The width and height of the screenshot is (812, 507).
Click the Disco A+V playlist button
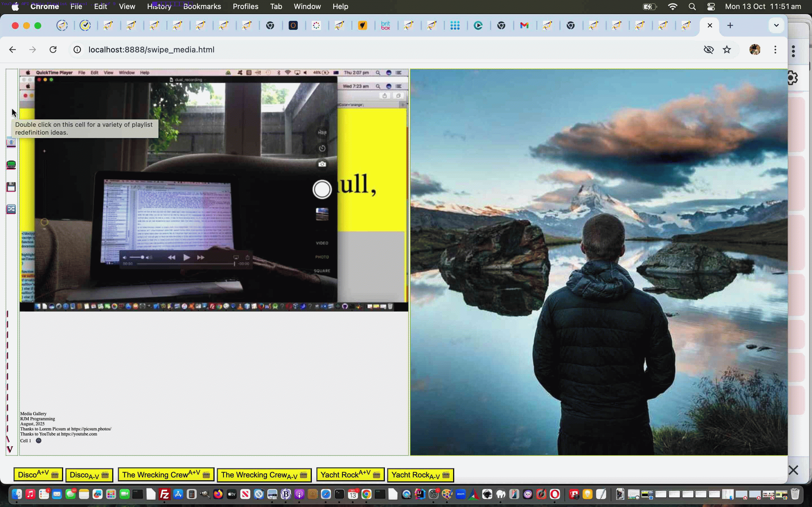coord(38,475)
